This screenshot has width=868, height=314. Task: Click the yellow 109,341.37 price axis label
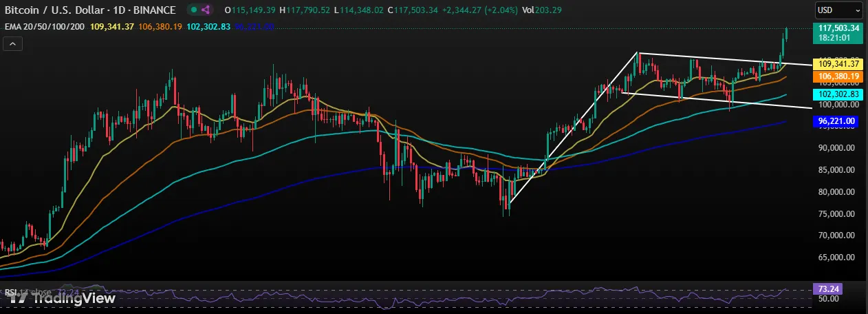click(x=836, y=63)
